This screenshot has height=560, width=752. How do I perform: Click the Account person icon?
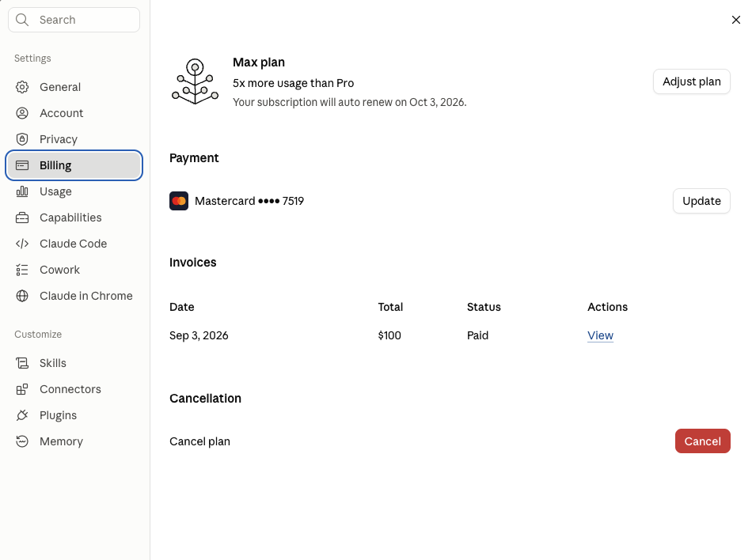(x=22, y=113)
